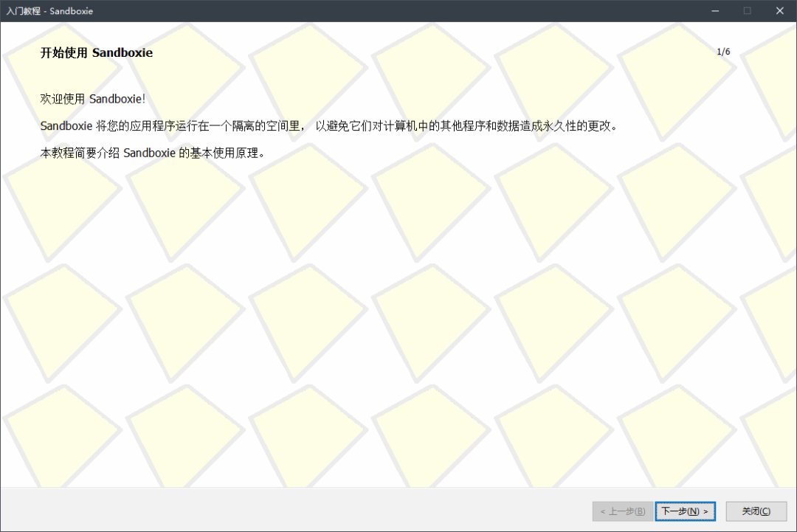Minimize the Sandboxie tutorial window
This screenshot has height=532, width=797.
715,10
